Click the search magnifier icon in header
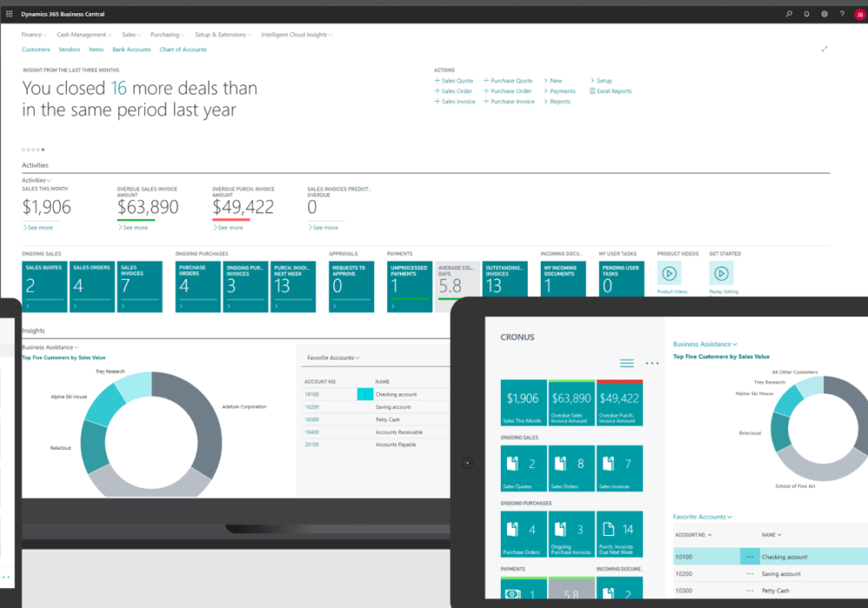The height and width of the screenshot is (608, 868). pyautogui.click(x=788, y=14)
